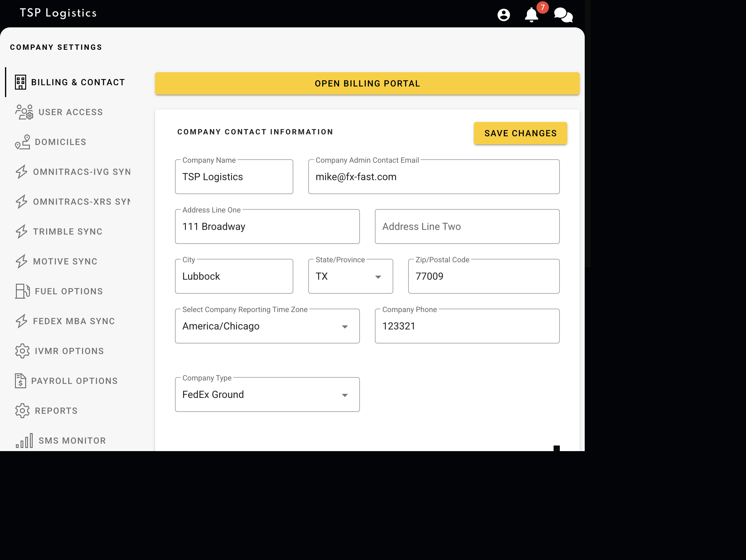Screen dimensions: 746x560
Task: Expand the State/Province dropdown arrow
Action: [378, 277]
